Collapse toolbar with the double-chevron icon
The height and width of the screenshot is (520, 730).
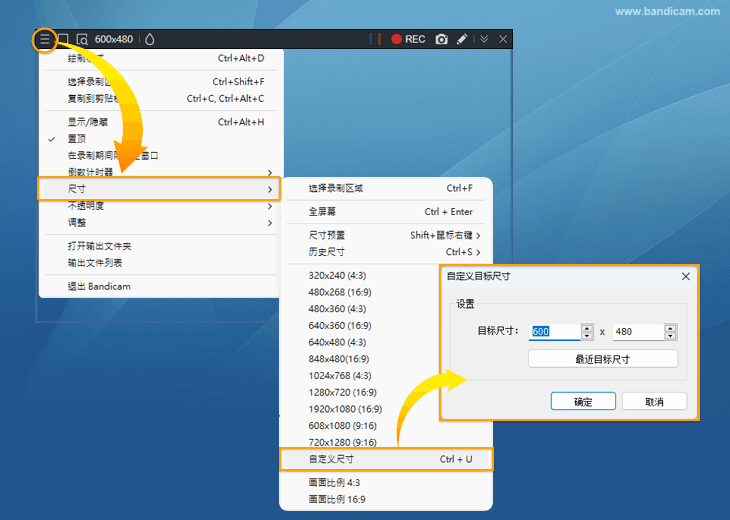click(x=484, y=39)
